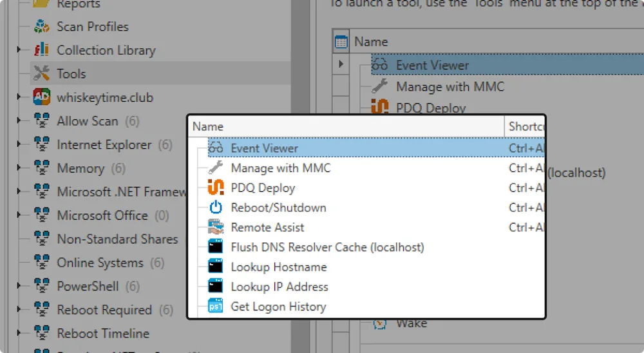
Task: Click the Event Viewer glasses icon in background grid
Action: pyautogui.click(x=379, y=65)
